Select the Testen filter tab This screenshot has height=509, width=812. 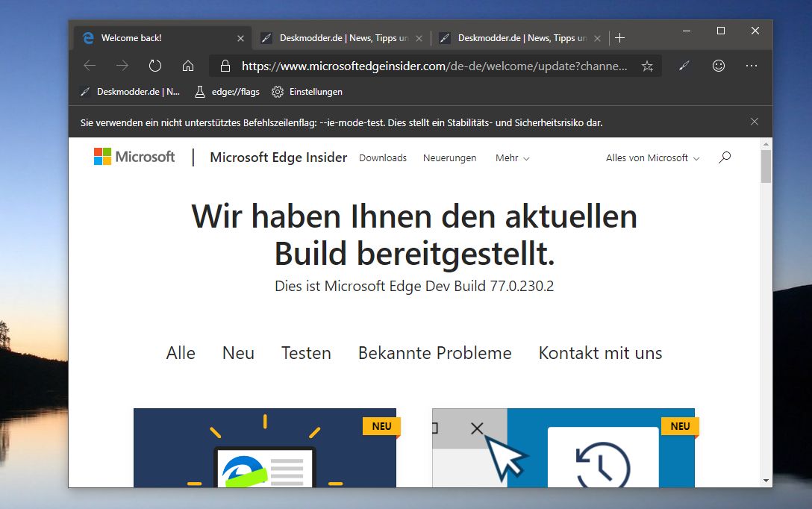pos(306,352)
